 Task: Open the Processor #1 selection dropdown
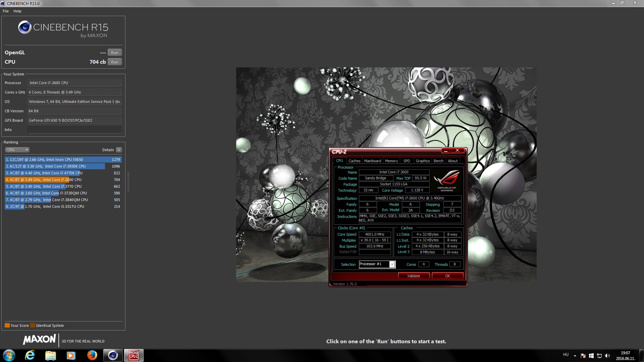[x=392, y=264]
